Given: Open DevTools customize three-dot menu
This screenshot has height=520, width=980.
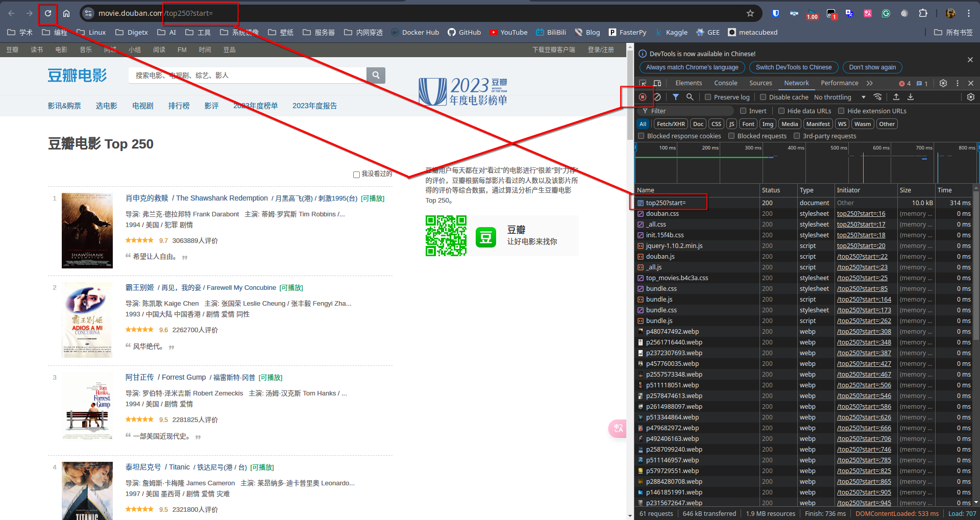Looking at the screenshot, I should click(x=958, y=83).
